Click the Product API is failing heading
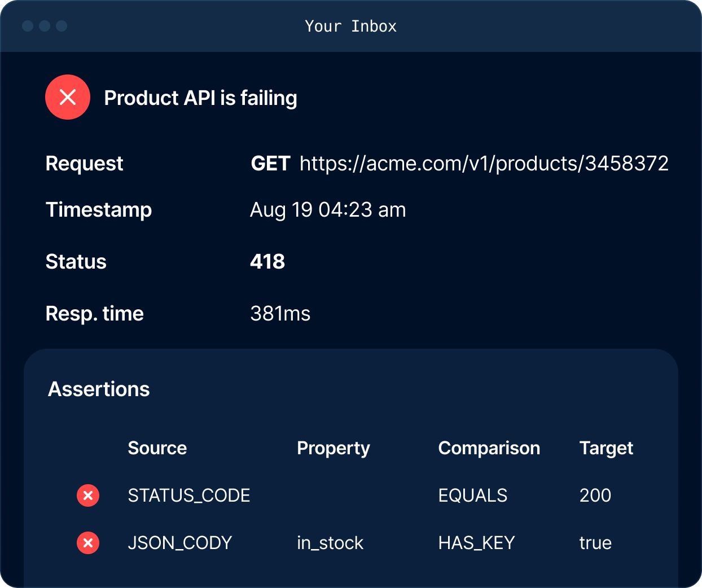Viewport: 702px width, 588px height. [200, 98]
